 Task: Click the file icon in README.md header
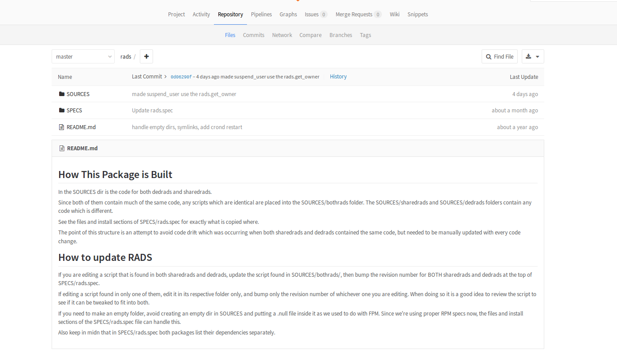pyautogui.click(x=62, y=149)
